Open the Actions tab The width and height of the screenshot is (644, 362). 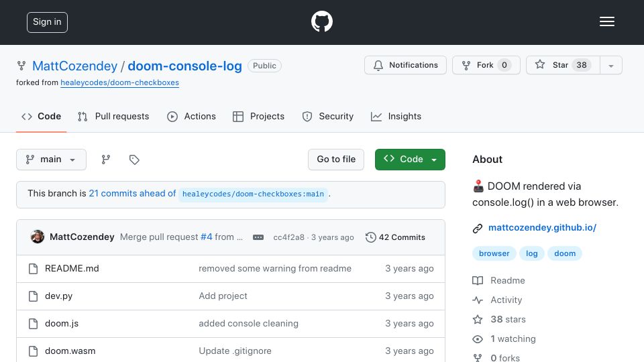(x=191, y=117)
